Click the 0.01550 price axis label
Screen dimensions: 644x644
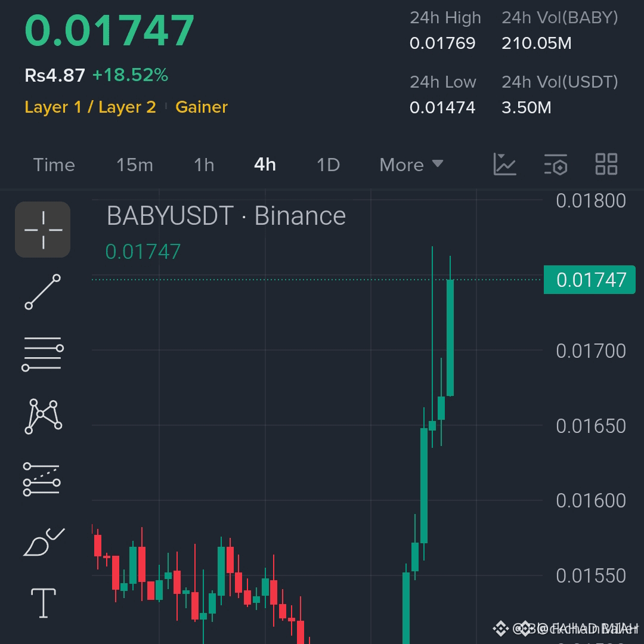coord(590,576)
